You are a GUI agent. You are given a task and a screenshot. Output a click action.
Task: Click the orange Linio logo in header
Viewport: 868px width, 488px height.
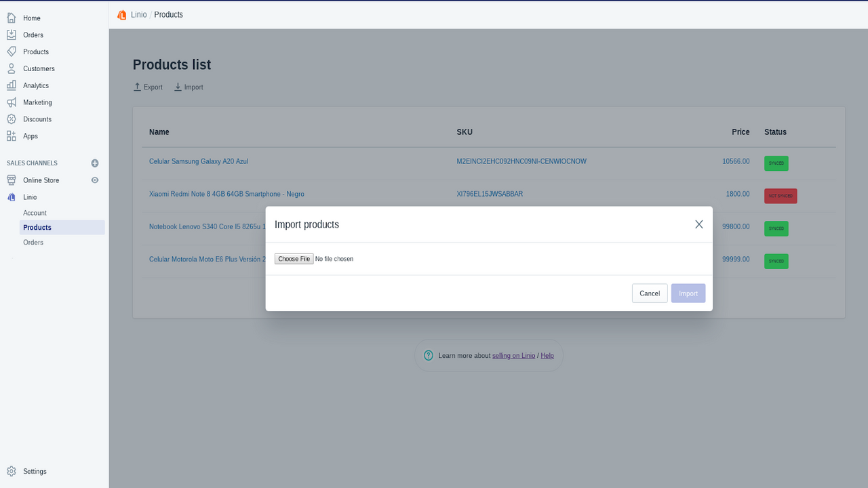point(122,14)
